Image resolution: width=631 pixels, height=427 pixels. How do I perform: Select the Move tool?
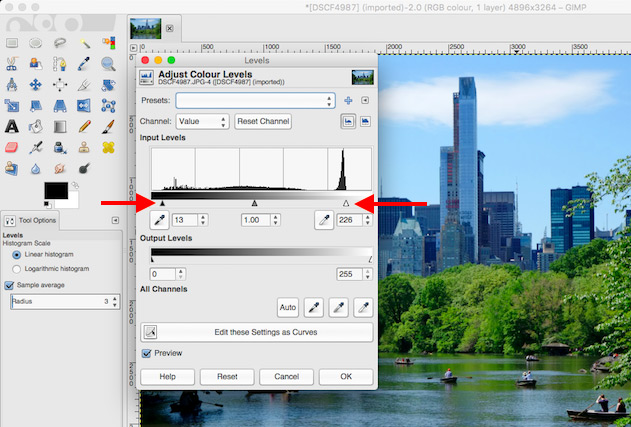pyautogui.click(x=36, y=85)
